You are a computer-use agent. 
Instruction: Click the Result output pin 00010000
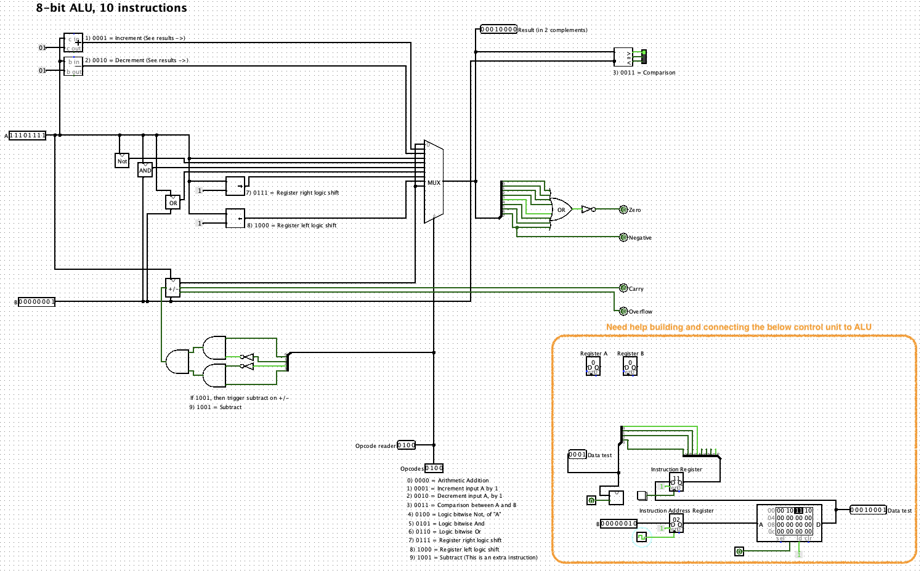tap(498, 29)
